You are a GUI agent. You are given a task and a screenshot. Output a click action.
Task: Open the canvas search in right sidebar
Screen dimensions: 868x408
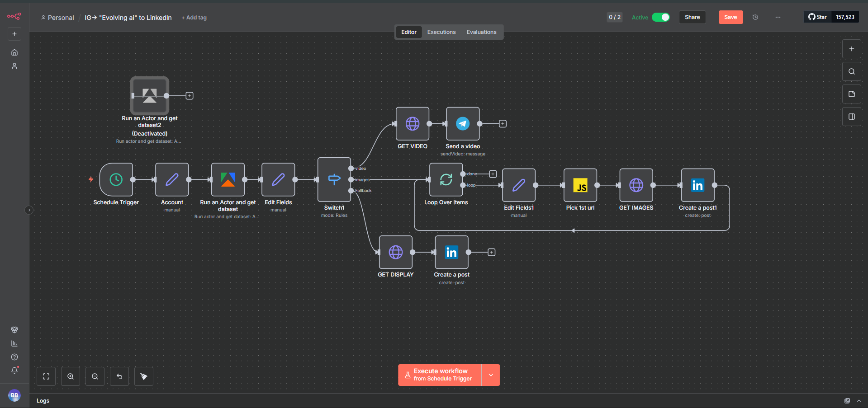pyautogui.click(x=851, y=71)
